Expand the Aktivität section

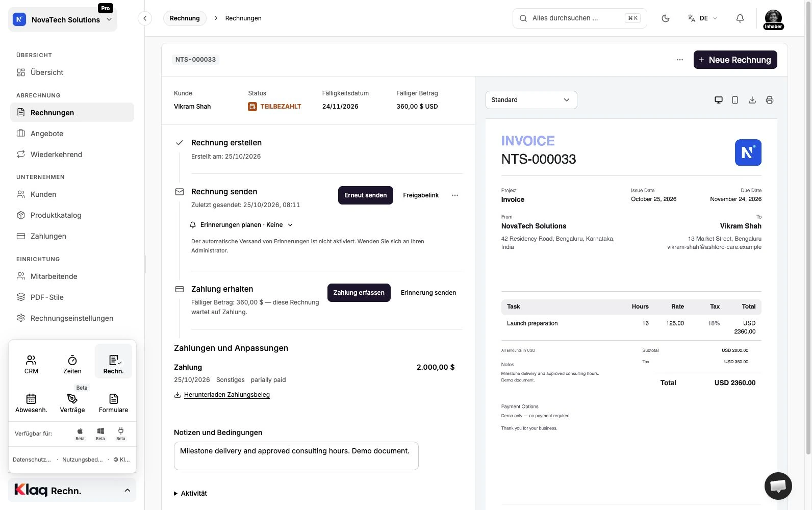click(x=191, y=493)
